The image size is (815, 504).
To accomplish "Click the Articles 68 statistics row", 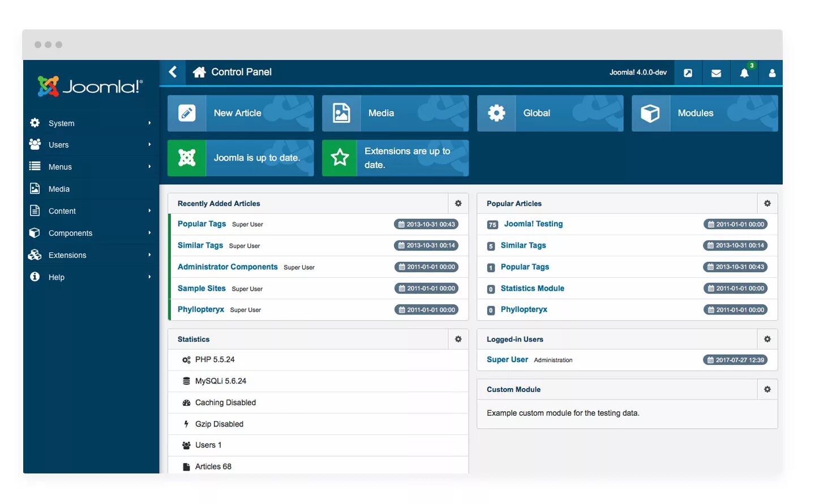I will tap(318, 466).
